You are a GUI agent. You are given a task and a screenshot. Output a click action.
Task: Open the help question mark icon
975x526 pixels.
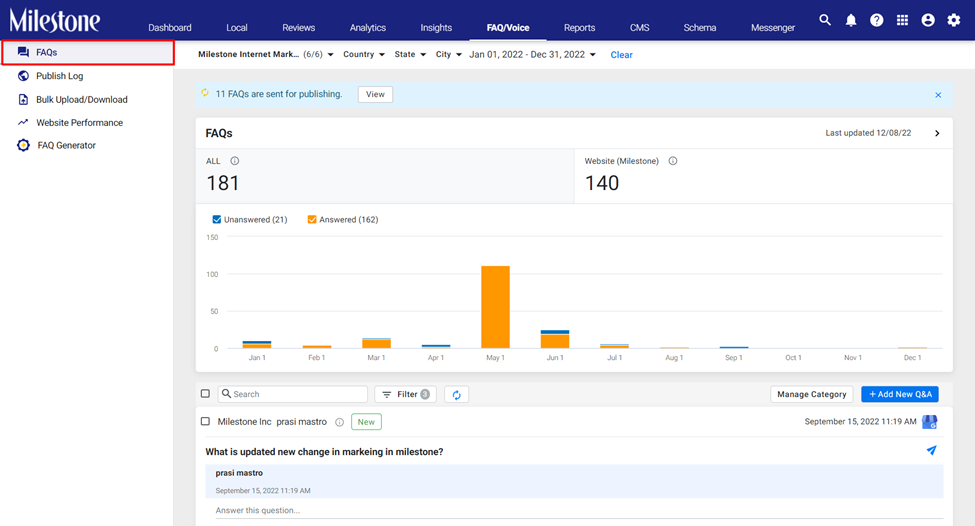(x=876, y=21)
